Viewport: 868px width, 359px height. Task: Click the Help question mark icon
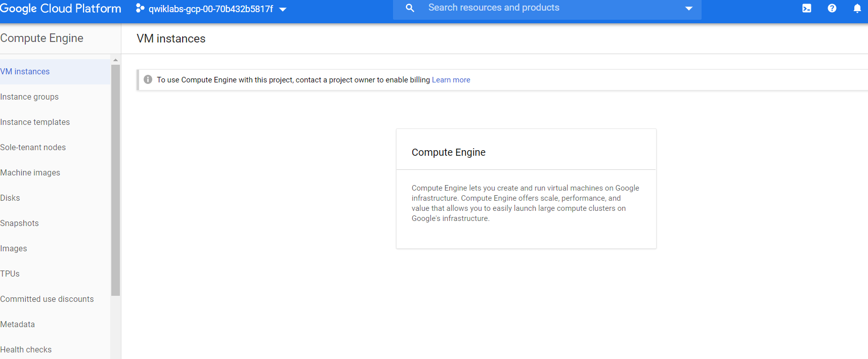(832, 9)
